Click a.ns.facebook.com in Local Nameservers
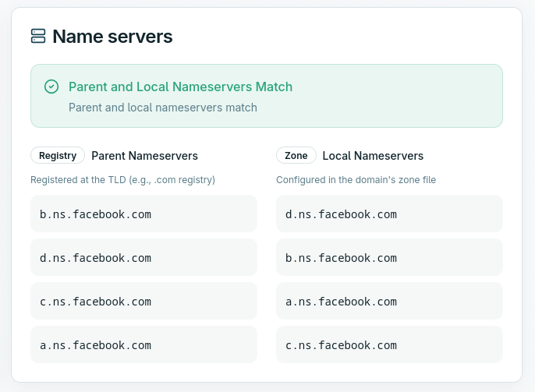Screen dimensions: 535x392 point(342,301)
